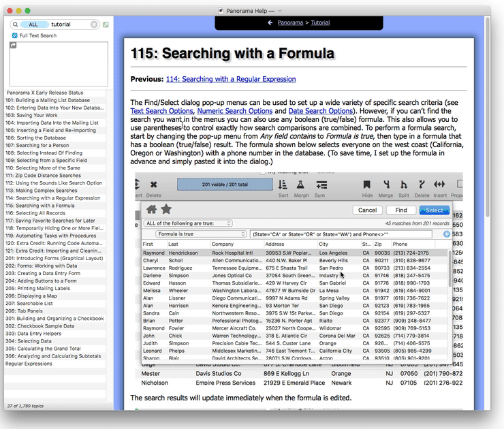Click the '201 visible / 201 total' status box
This screenshot has width=504, height=429.
pyautogui.click(x=225, y=185)
